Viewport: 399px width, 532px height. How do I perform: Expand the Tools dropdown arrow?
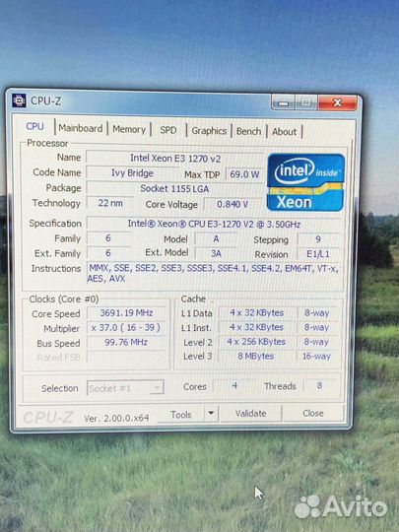tap(211, 414)
